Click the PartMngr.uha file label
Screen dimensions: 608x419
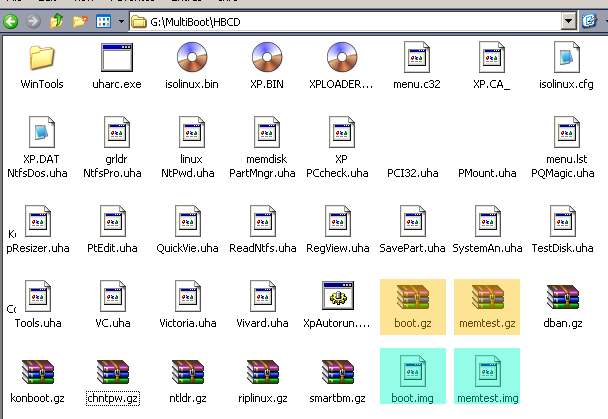(x=262, y=173)
